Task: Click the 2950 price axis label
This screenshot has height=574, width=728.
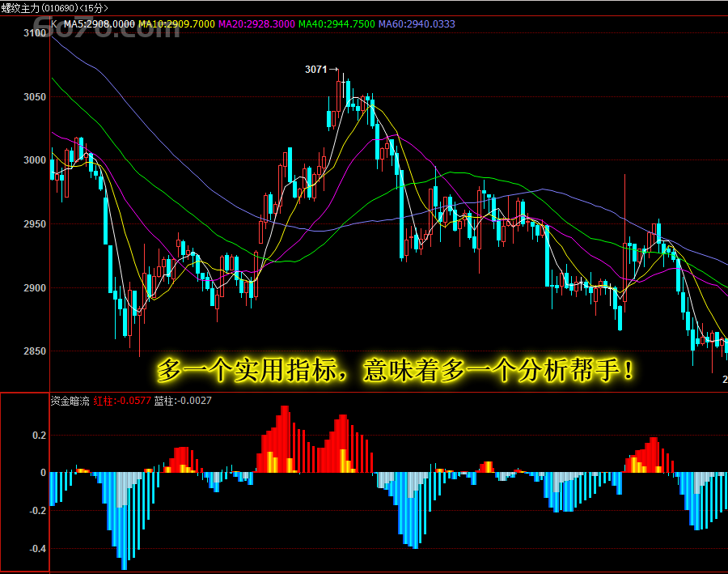Action: (35, 224)
